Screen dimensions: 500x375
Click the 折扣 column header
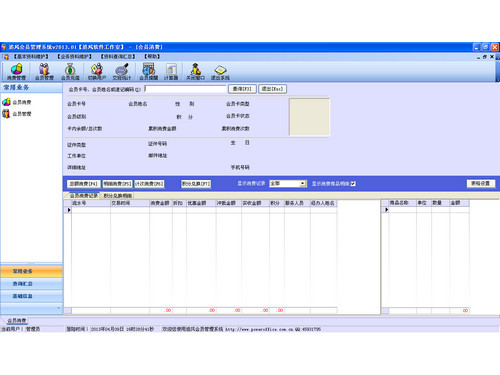click(x=179, y=203)
